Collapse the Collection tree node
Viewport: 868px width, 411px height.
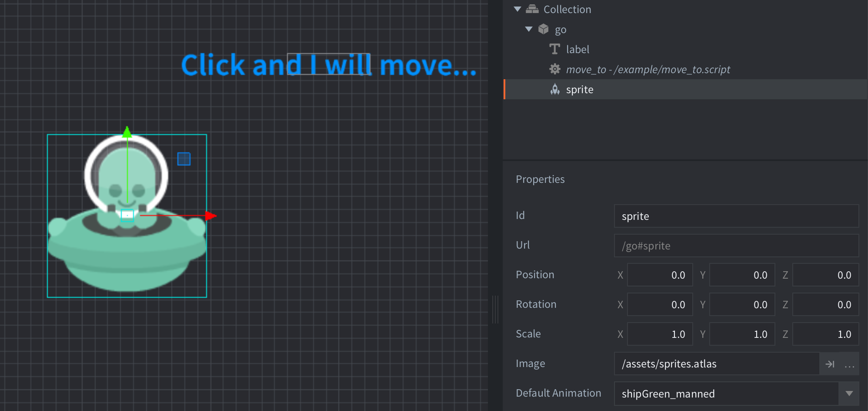[x=517, y=9]
